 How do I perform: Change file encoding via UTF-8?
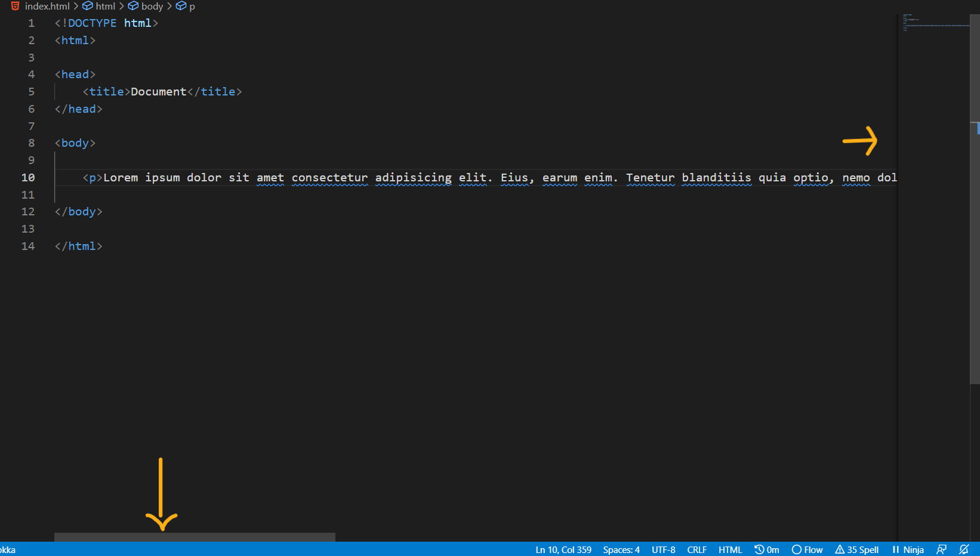[663, 549]
